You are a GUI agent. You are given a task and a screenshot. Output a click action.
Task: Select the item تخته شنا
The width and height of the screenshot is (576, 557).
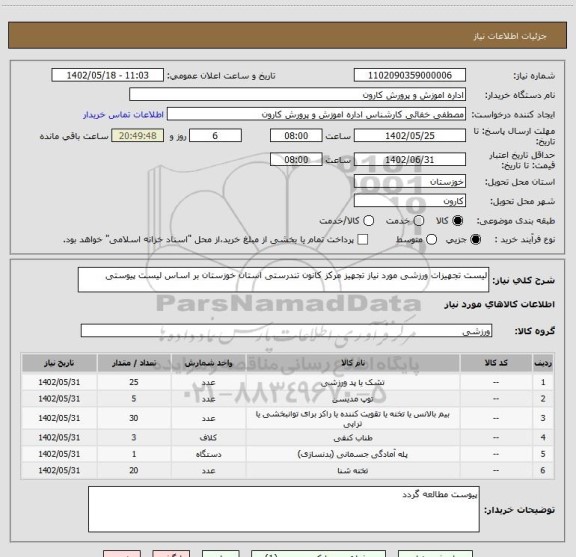353,471
